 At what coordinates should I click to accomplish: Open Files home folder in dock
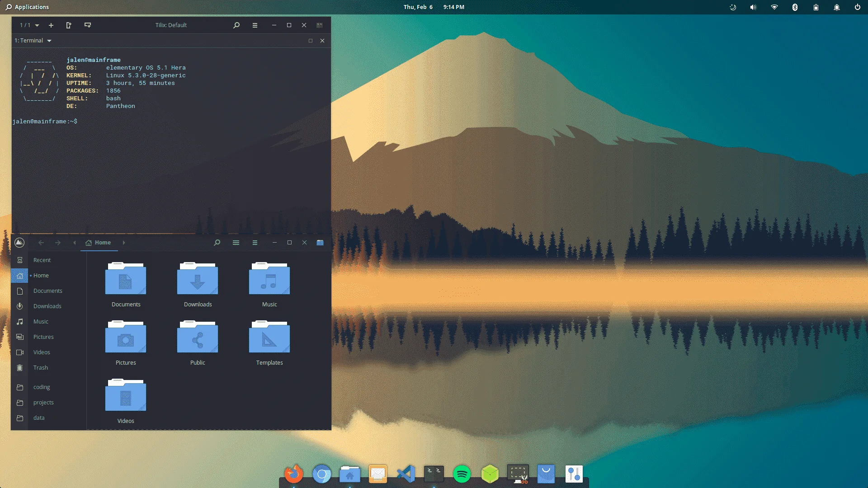click(x=350, y=474)
